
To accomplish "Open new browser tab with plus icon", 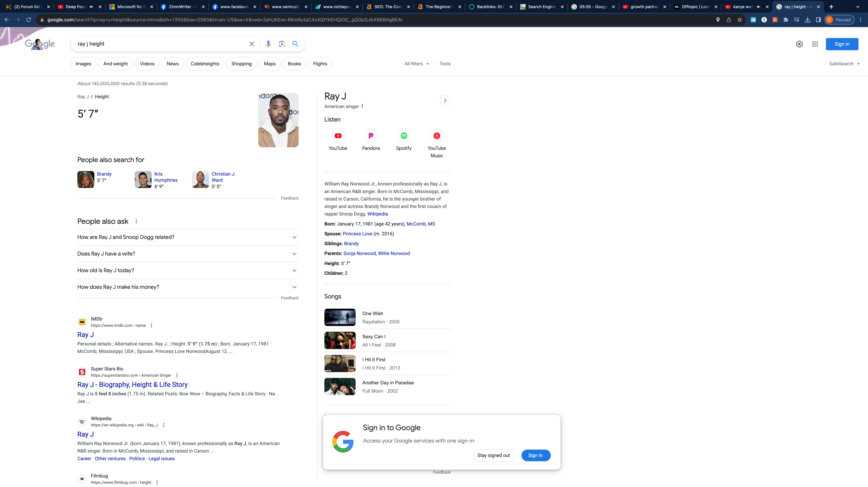I will pyautogui.click(x=831, y=7).
